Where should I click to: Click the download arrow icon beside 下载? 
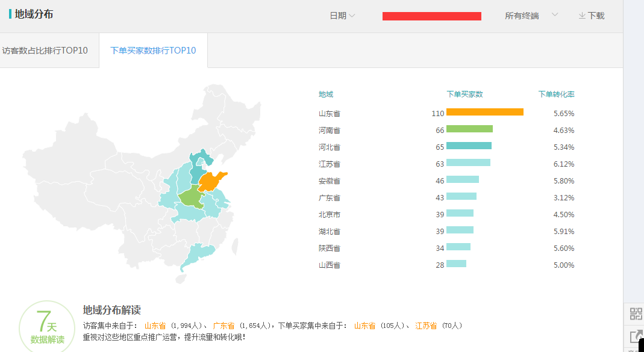pyautogui.click(x=582, y=16)
